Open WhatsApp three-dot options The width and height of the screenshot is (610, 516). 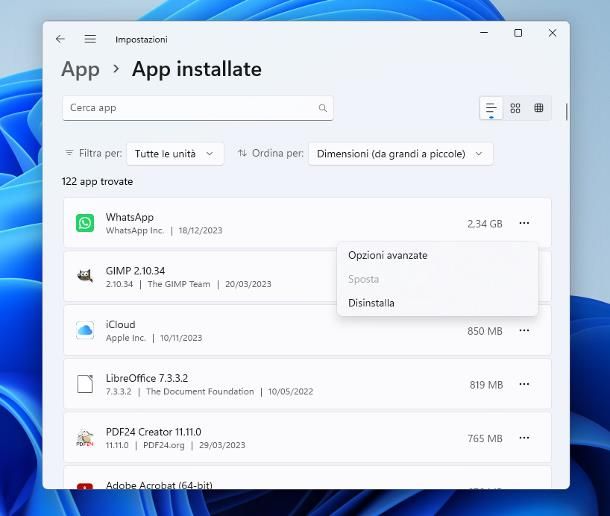pos(524,223)
